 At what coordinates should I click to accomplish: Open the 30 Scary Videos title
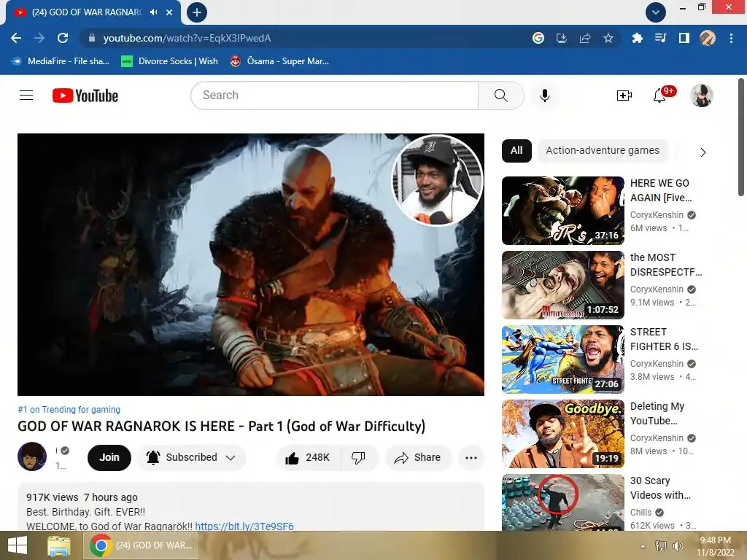[x=660, y=488]
